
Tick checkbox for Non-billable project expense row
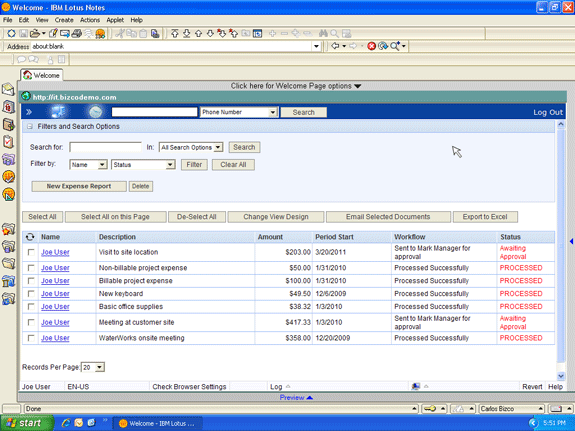(x=31, y=268)
